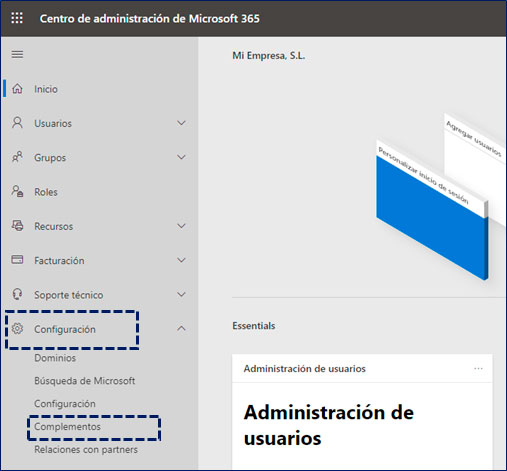Expand the Usuarios section chevron
Viewport: 507px width, 471px height.
point(181,123)
